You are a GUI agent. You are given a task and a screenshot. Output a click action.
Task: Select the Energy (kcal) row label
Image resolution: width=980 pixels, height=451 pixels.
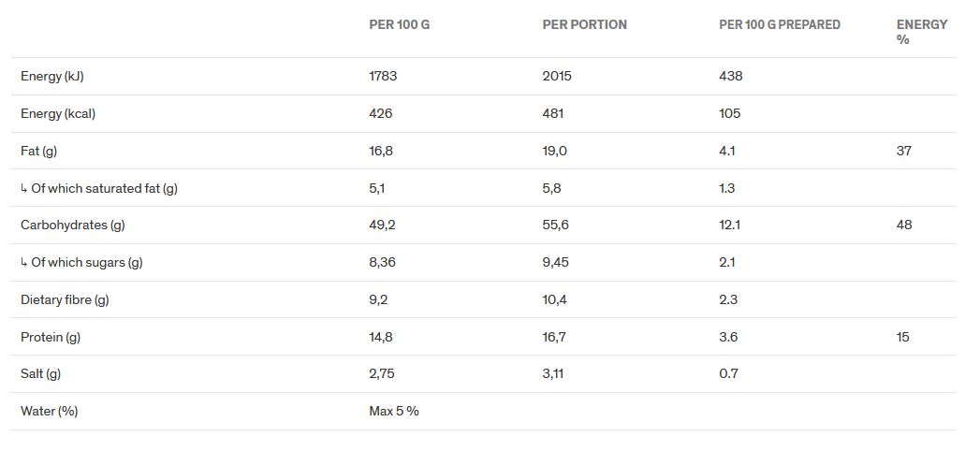(x=58, y=113)
